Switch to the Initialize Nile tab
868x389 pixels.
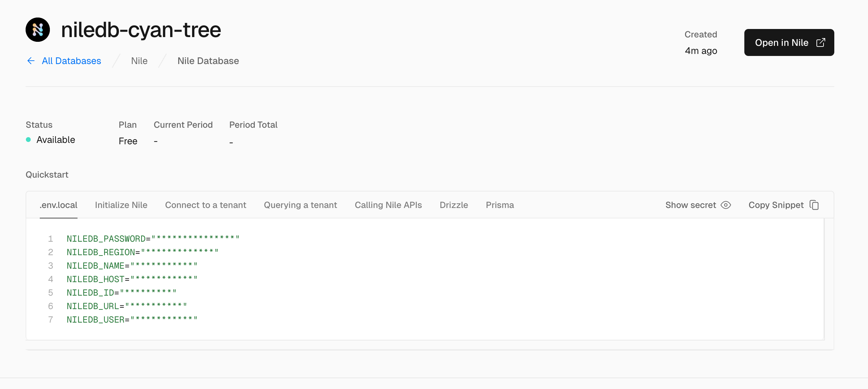point(121,205)
